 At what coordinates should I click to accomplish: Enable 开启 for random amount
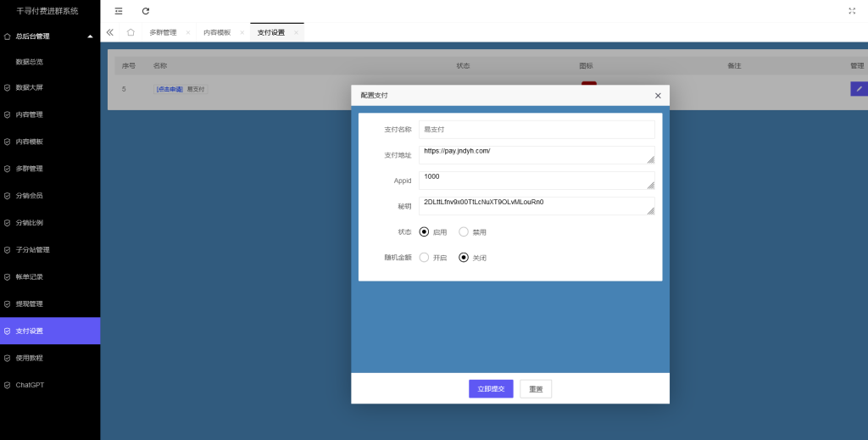(x=425, y=258)
